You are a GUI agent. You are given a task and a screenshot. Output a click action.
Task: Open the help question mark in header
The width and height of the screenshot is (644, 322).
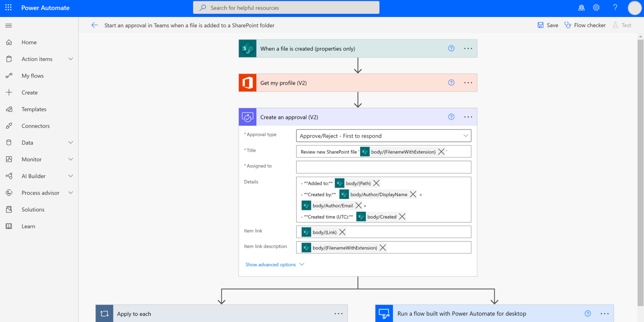pyautogui.click(x=615, y=8)
